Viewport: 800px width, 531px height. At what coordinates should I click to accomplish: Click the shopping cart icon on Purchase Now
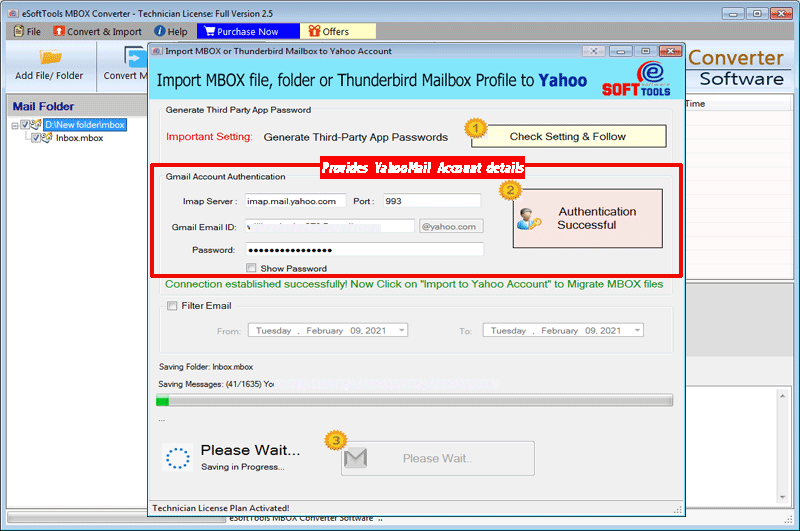pos(209,31)
